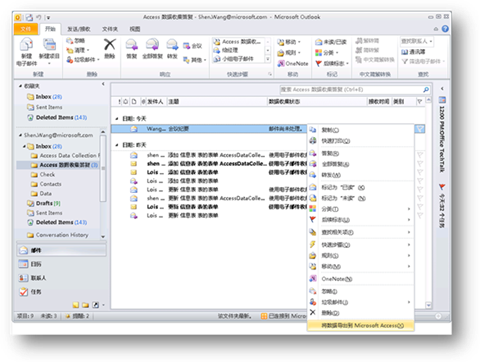Collapse the ShenJWang@microsoft.com account tree
Image resolution: width=480 pixels, height=362 pixels.
point(21,135)
